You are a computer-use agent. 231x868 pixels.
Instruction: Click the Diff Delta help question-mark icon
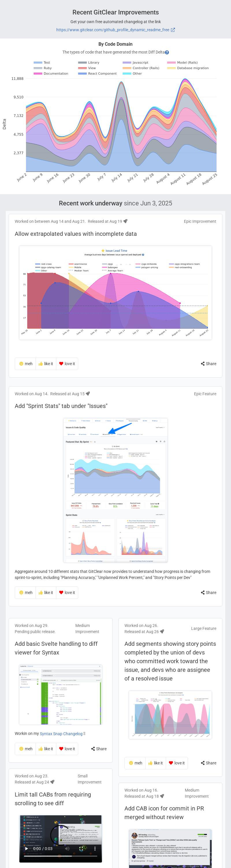(167, 53)
